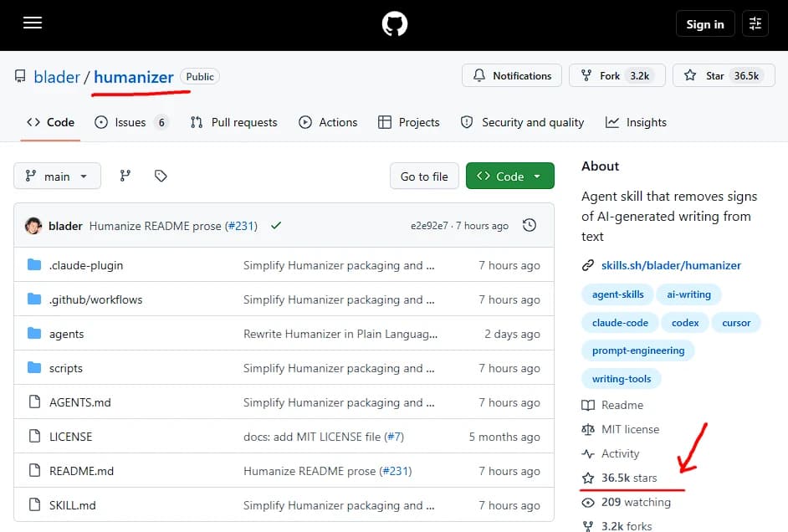788x532 pixels.
Task: Go to GitHub homepage via Octocat logo
Action: (395, 23)
